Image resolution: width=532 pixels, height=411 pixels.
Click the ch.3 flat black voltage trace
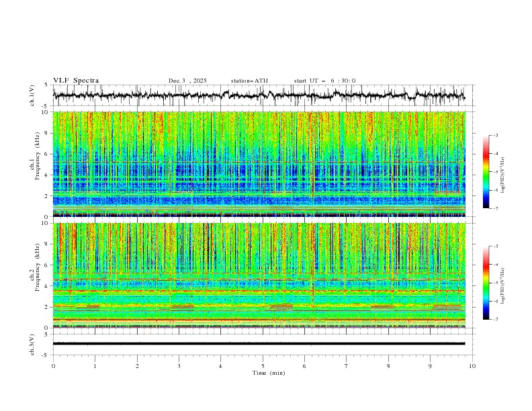tap(259, 344)
